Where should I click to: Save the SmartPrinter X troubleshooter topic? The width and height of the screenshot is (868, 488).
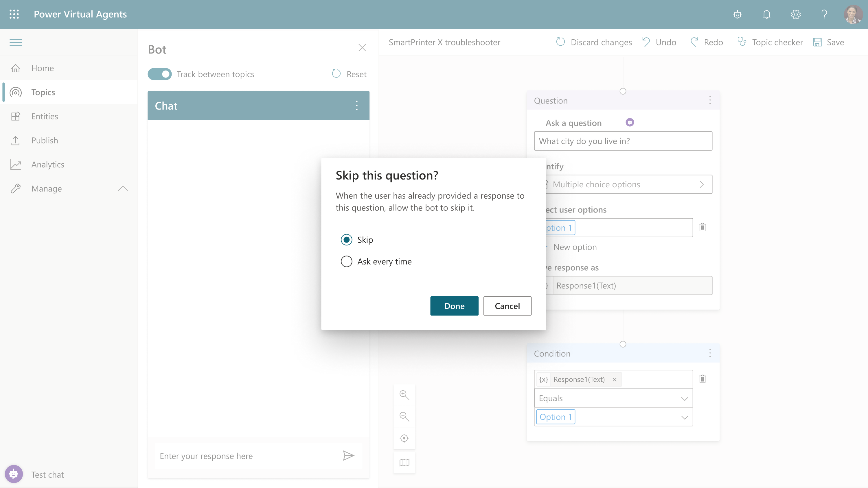[829, 42]
